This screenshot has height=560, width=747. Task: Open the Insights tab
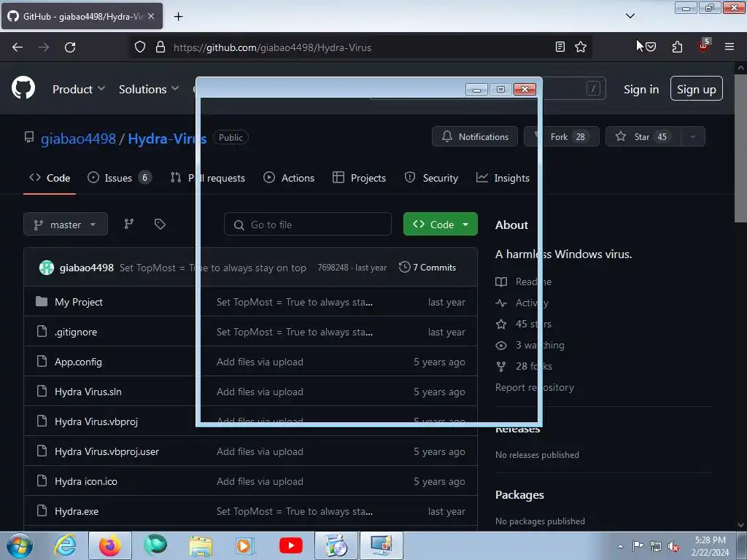(x=503, y=178)
